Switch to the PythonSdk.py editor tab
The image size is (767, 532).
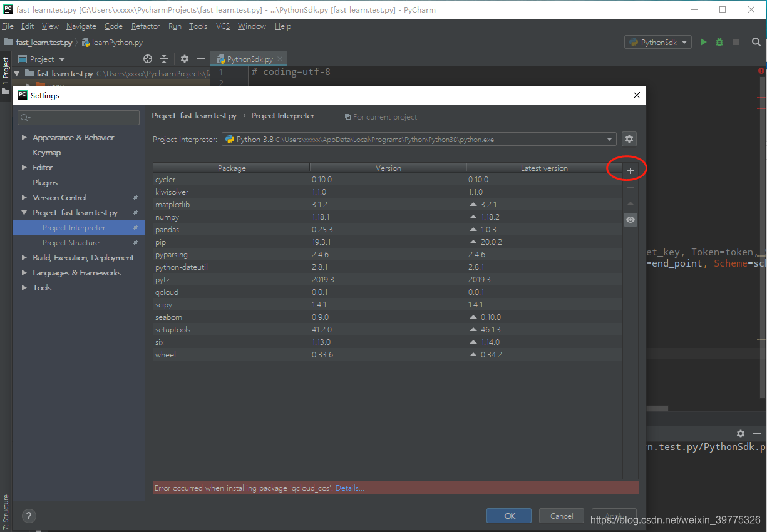tap(248, 59)
